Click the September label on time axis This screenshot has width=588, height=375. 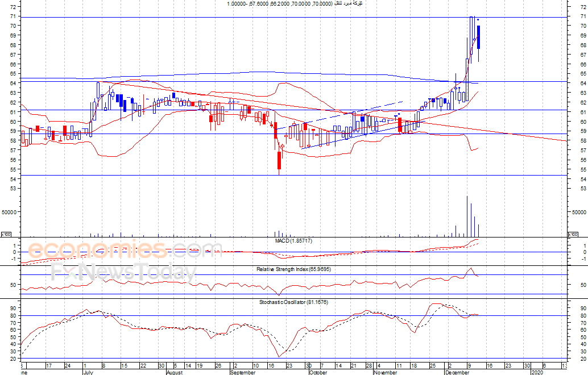click(x=243, y=372)
